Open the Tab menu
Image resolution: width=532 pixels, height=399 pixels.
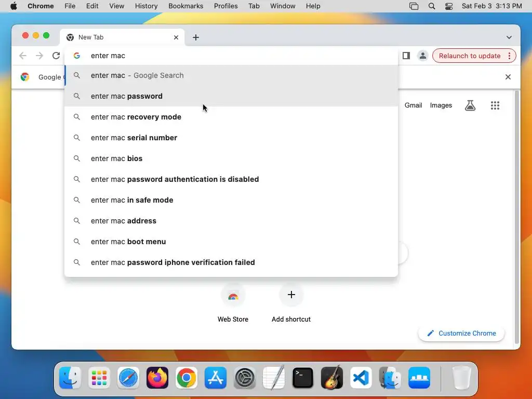254,6
